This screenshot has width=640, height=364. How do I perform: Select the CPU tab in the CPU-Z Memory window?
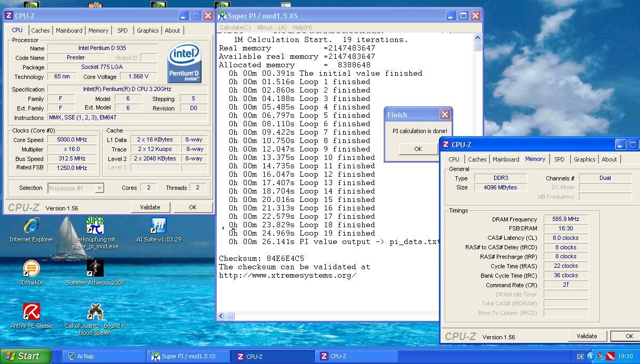454,159
